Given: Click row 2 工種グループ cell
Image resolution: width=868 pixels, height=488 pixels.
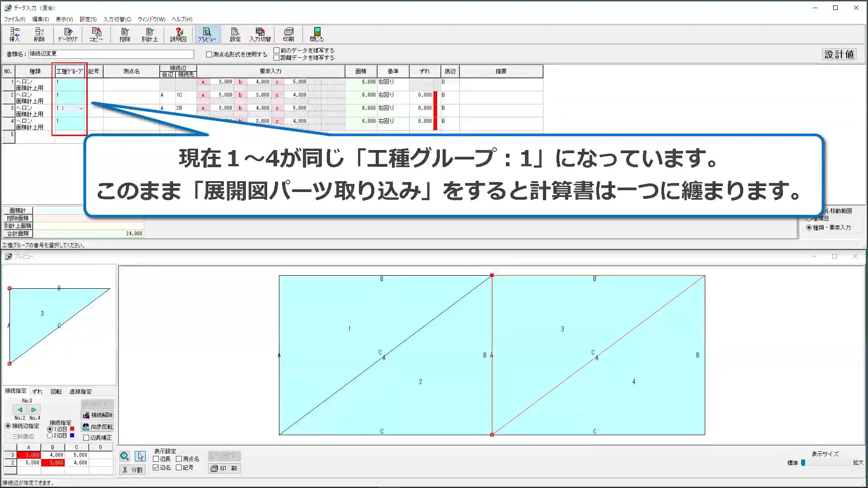Looking at the screenshot, I should [70, 98].
